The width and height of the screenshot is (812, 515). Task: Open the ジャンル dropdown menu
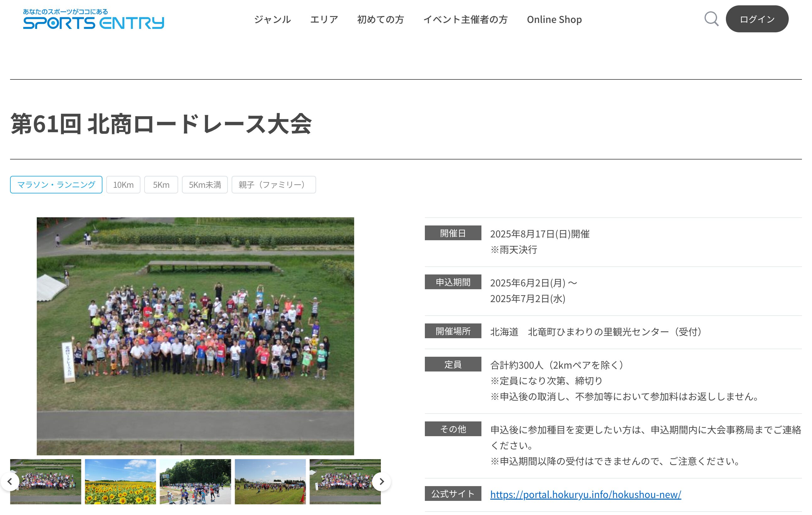pos(272,19)
